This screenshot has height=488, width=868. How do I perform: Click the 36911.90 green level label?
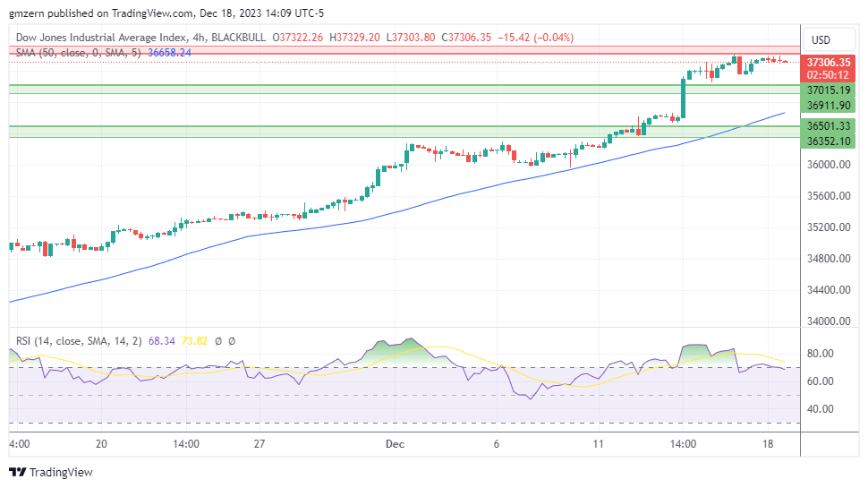(x=828, y=106)
